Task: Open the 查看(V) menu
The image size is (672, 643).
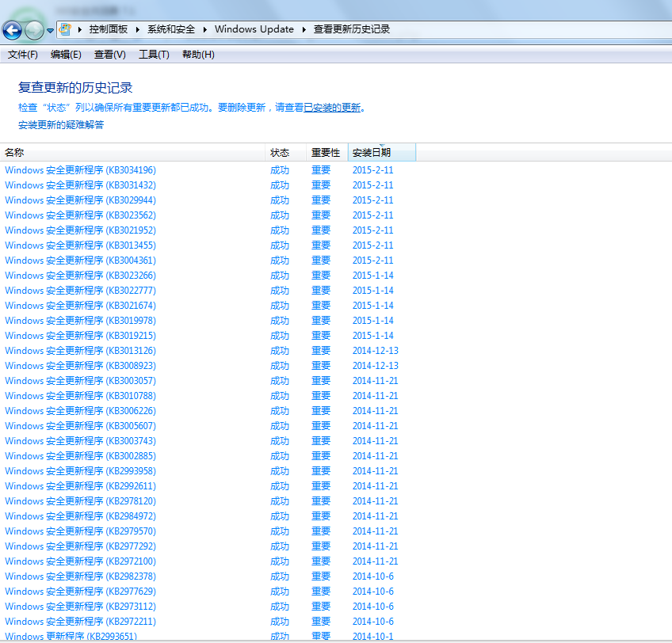Action: [x=109, y=55]
